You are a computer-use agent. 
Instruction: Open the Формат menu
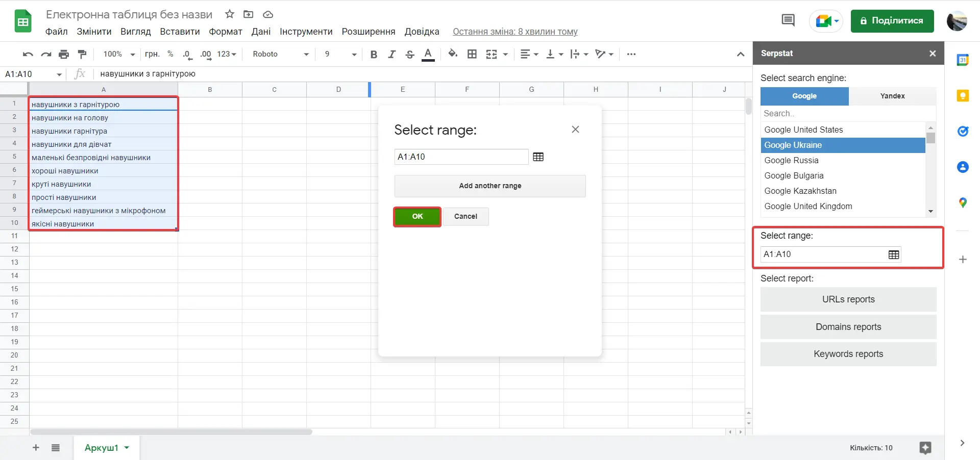[x=226, y=32]
